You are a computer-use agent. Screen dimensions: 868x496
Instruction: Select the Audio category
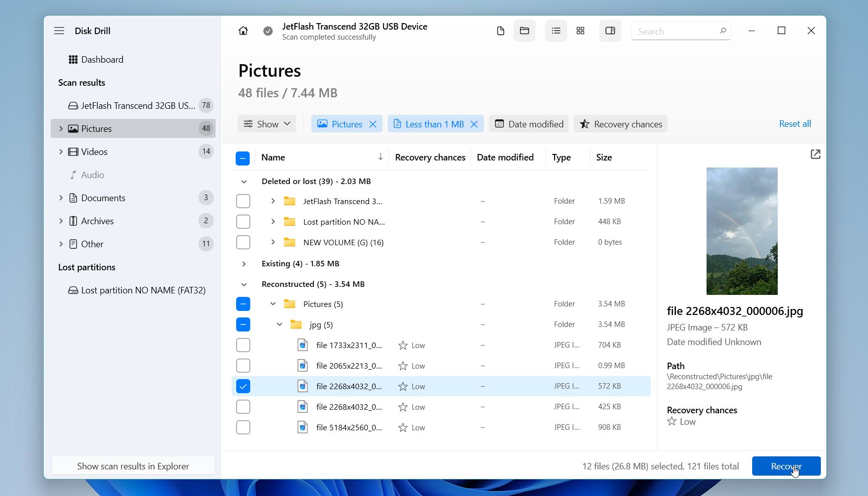(133, 175)
